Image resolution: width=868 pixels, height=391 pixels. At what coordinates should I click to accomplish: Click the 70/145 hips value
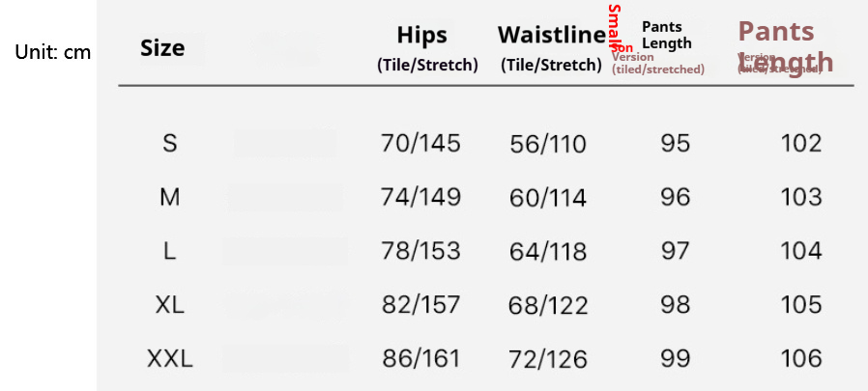pos(420,144)
